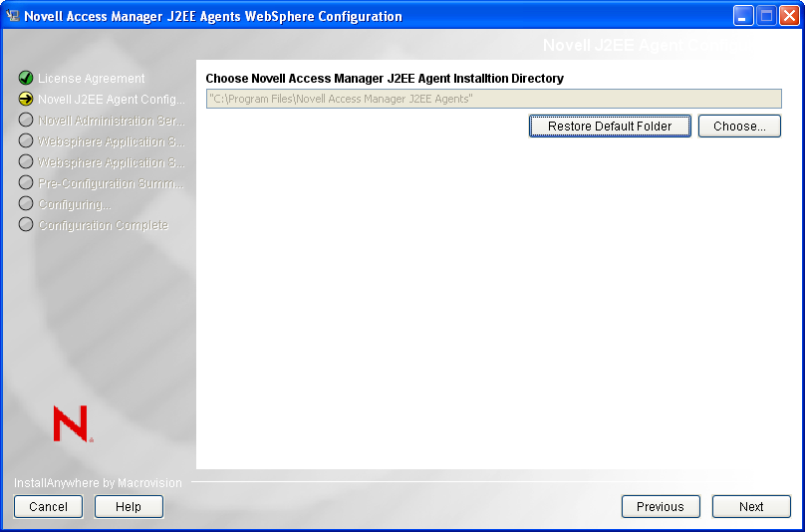Select the Configuration Complete step label
This screenshot has width=805, height=532.
point(104,225)
